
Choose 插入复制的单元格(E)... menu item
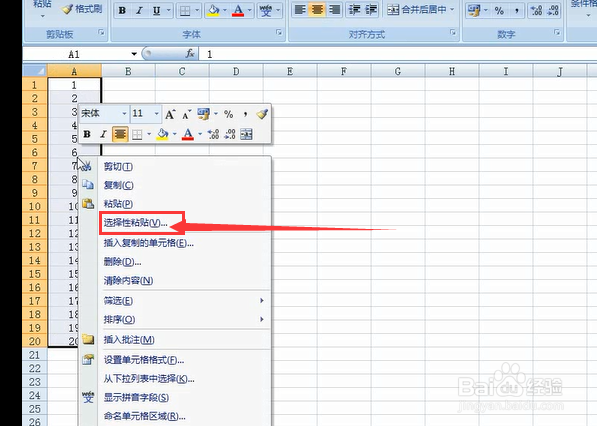(175, 243)
